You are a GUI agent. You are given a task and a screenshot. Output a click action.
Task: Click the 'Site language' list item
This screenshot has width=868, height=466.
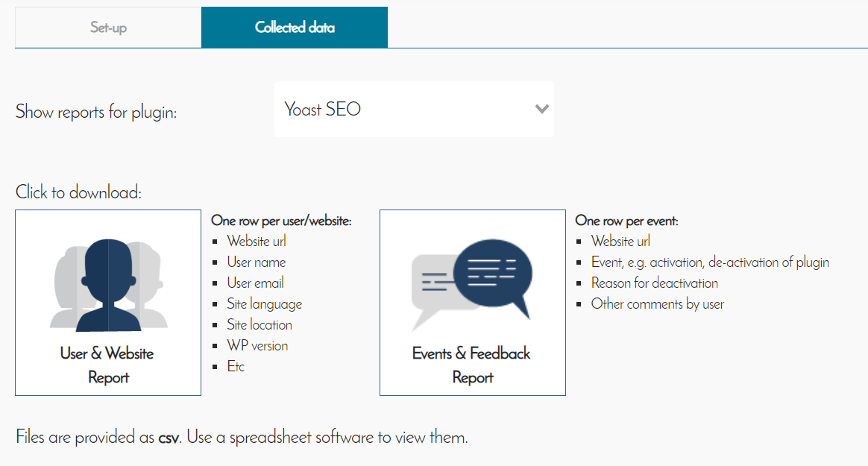pos(265,304)
